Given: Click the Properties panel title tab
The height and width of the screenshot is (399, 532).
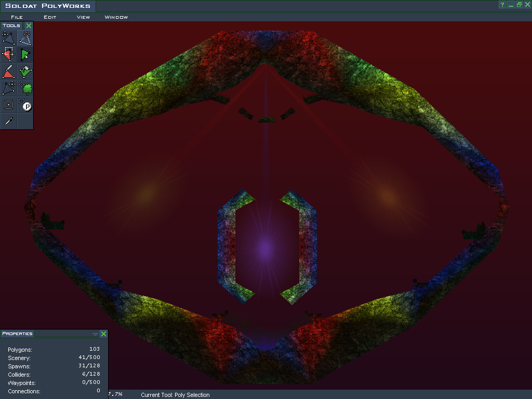Looking at the screenshot, I should pos(18,334).
